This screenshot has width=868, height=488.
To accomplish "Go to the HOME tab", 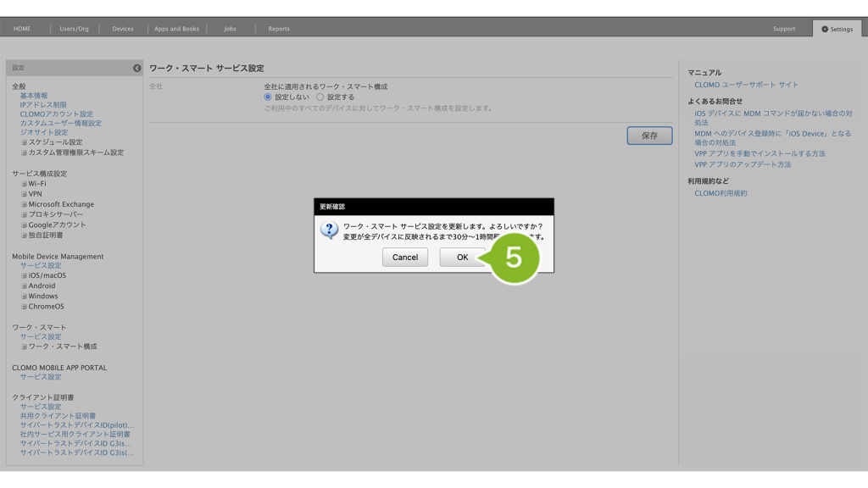I will click(x=22, y=29).
